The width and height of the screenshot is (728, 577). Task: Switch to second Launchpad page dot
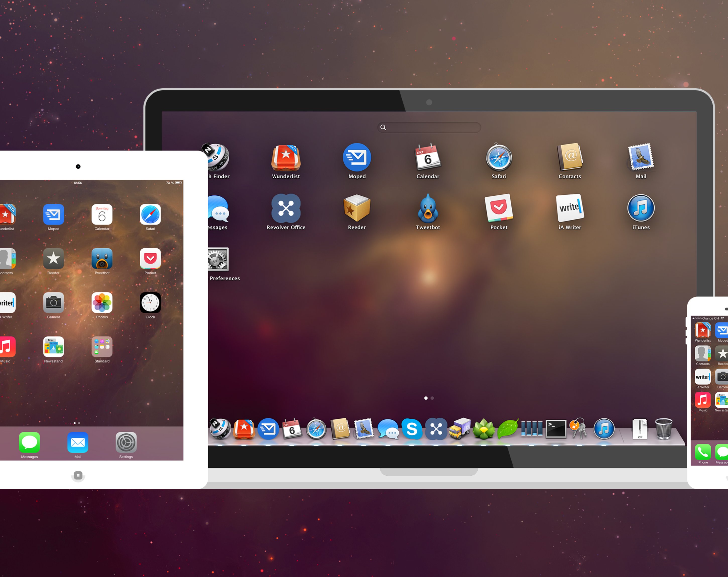click(x=432, y=398)
